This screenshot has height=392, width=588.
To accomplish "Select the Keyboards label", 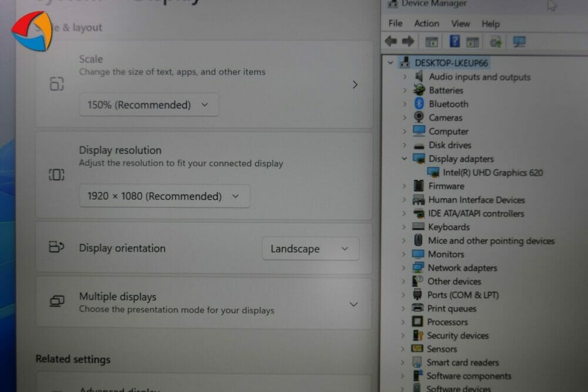I will [x=449, y=227].
